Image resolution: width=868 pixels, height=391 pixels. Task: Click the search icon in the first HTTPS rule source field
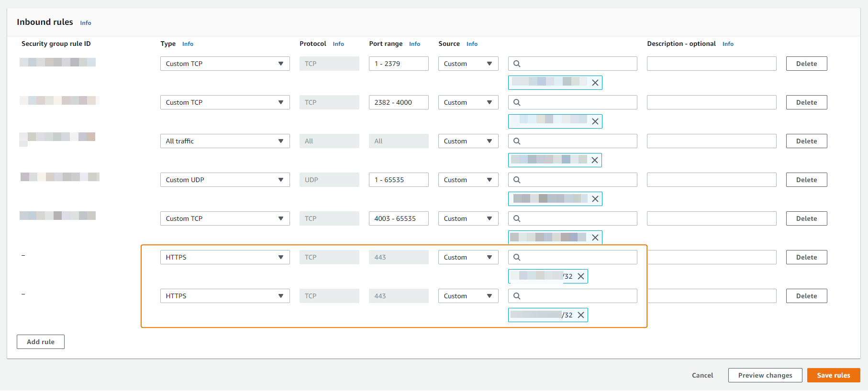click(517, 257)
